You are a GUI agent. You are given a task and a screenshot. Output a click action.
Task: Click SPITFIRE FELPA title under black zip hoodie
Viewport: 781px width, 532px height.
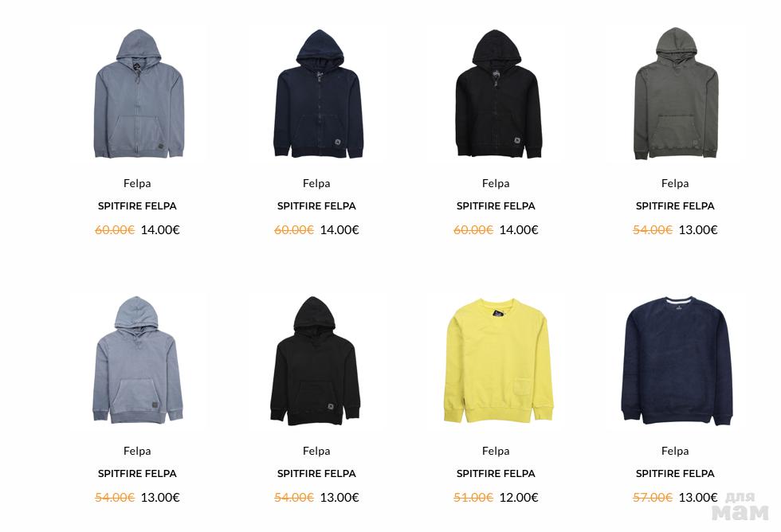[496, 206]
